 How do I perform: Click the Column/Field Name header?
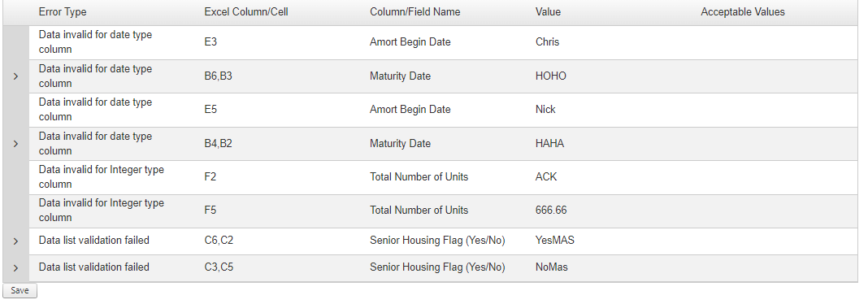[x=414, y=11]
